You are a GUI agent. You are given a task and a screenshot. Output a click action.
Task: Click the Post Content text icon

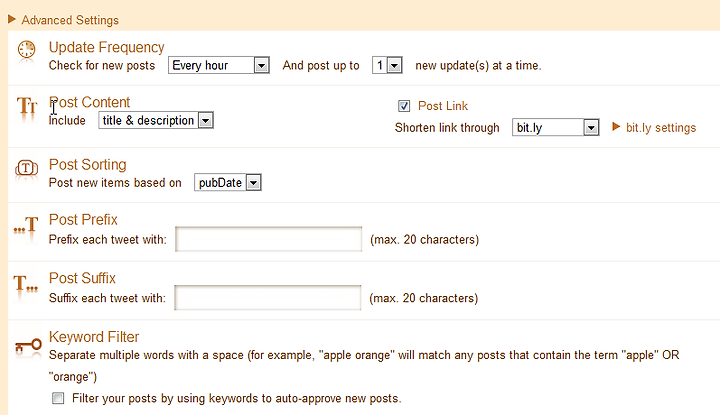(27, 106)
